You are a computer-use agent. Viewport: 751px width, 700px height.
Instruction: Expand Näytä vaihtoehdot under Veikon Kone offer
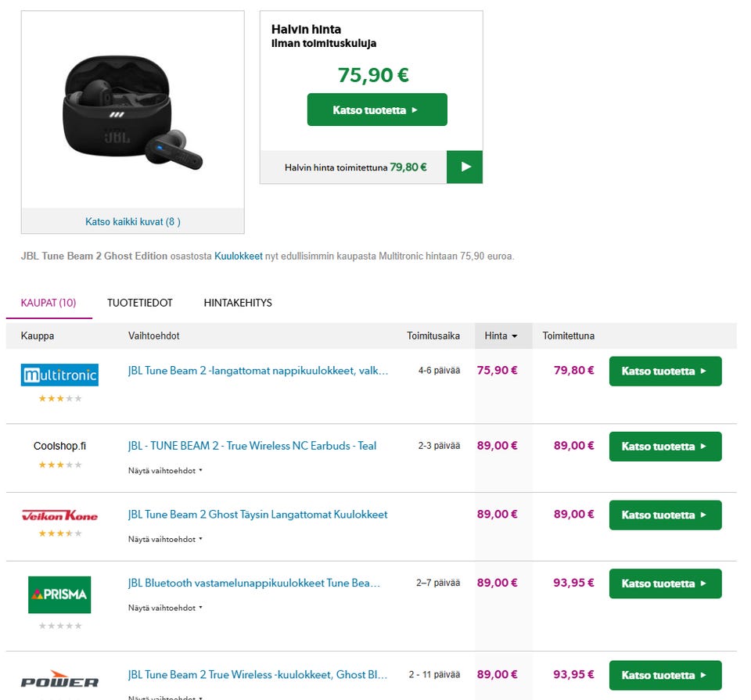[x=165, y=539]
